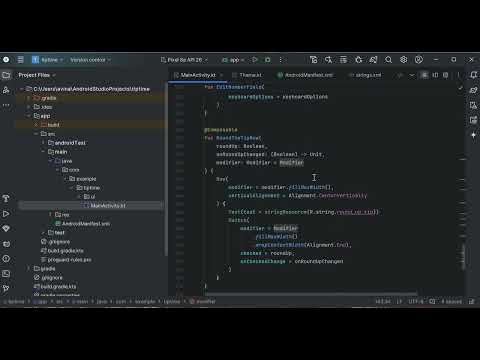Screen dimensions: 480x360
Task: Click Search Everywhere magnifier
Action: point(388,60)
